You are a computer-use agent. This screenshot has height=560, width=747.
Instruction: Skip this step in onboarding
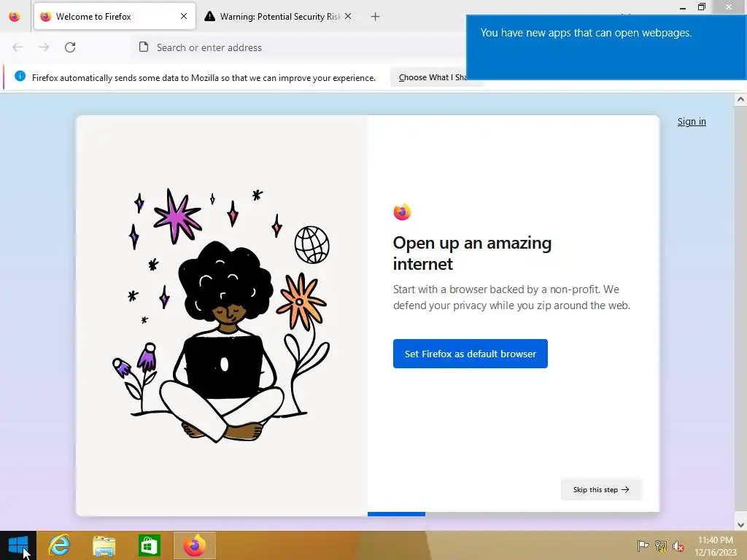(601, 489)
